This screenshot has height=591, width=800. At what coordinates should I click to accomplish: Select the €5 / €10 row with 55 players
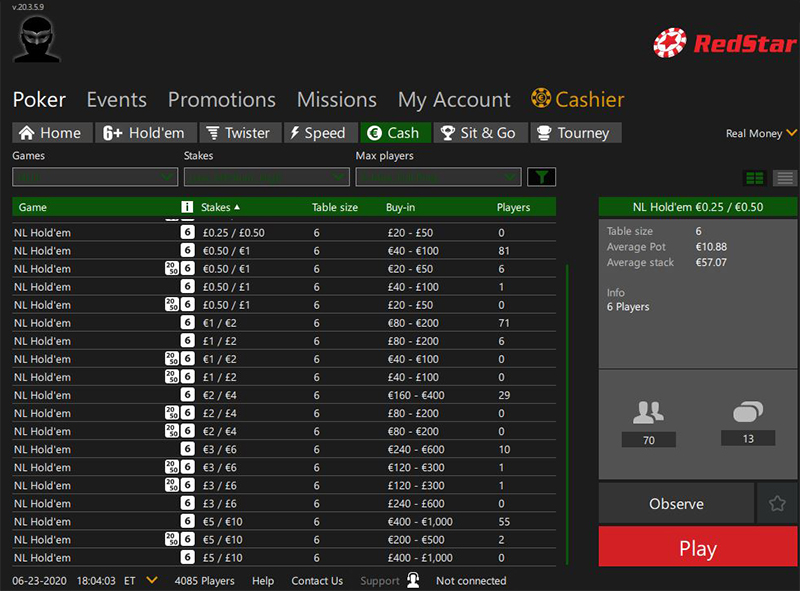coord(284,522)
